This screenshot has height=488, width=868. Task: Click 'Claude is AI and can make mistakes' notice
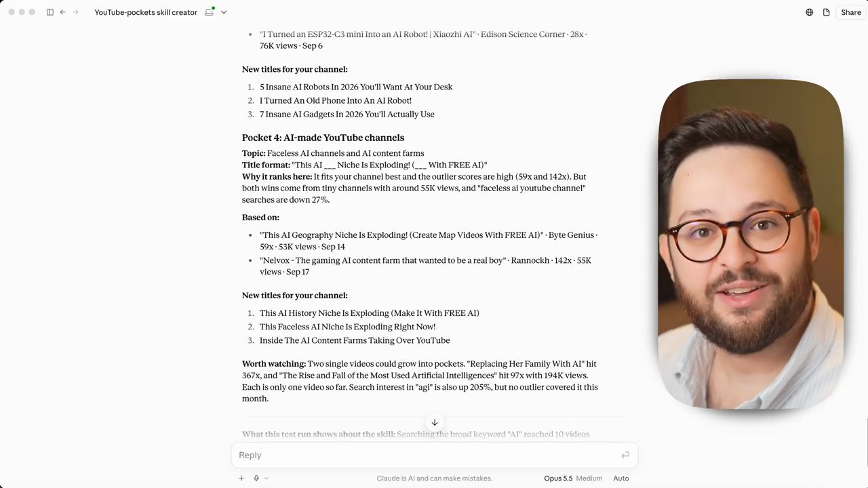(435, 479)
